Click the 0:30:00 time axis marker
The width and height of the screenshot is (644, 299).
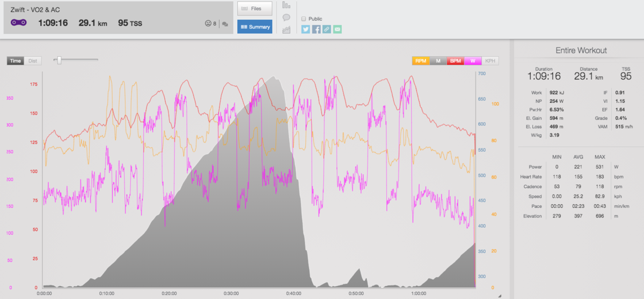(231, 294)
